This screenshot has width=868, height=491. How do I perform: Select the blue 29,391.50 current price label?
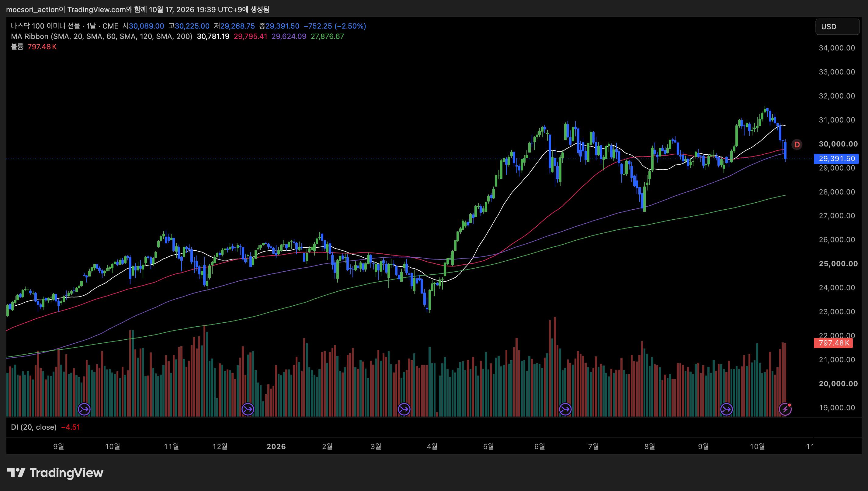point(836,159)
